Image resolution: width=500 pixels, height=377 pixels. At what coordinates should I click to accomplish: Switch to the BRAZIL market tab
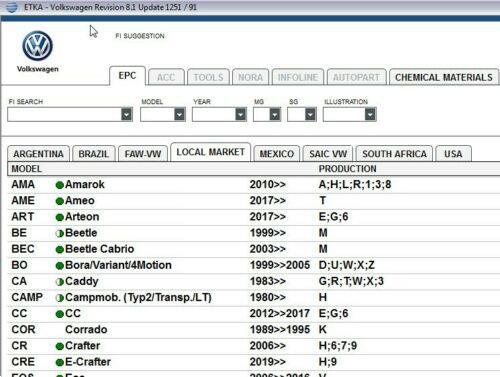pyautogui.click(x=94, y=154)
